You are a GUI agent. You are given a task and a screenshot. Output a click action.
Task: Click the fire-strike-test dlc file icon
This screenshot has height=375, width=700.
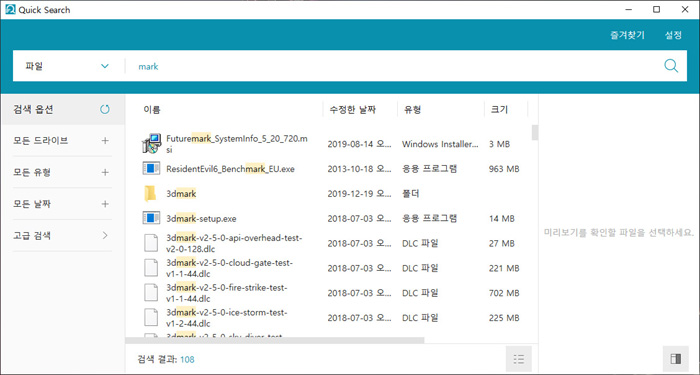coord(151,293)
